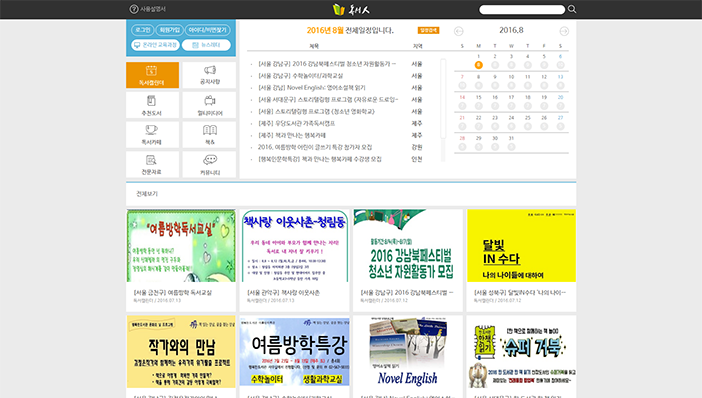Open the 커뮤니티 speech bubble tile
The image size is (702, 398).
210,164
